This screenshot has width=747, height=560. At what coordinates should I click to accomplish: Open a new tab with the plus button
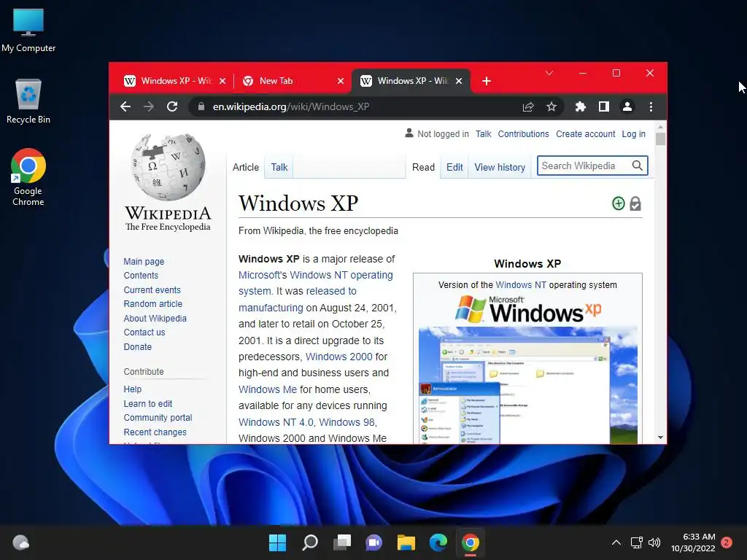tap(487, 81)
